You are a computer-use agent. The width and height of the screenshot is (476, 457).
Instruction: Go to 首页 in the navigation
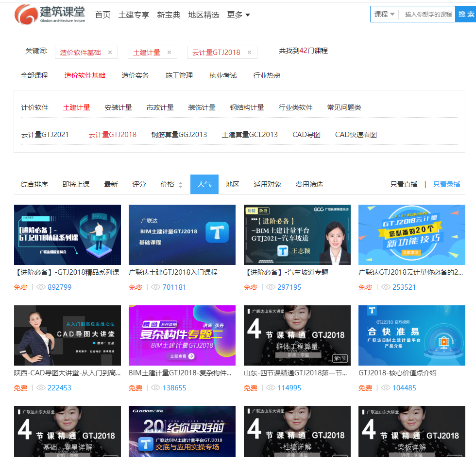point(102,15)
